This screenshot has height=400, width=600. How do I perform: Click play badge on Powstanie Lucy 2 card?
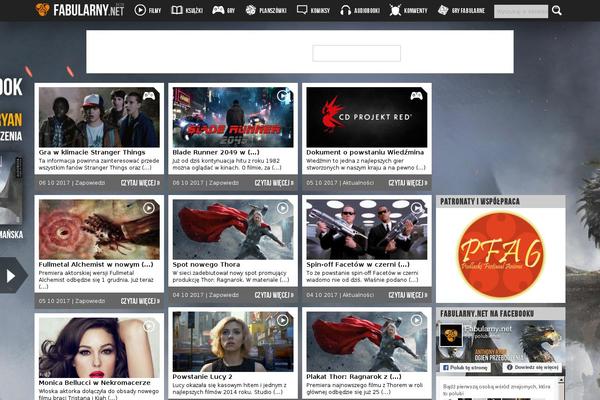(282, 320)
